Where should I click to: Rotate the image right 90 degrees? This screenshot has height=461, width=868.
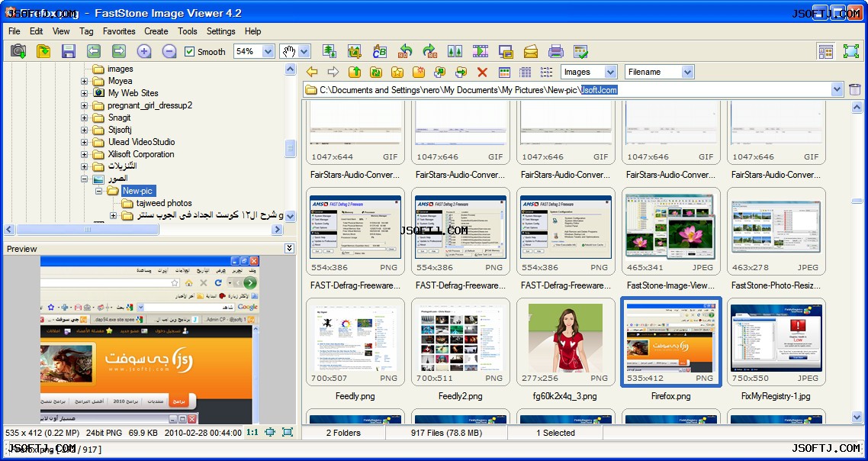click(x=430, y=52)
